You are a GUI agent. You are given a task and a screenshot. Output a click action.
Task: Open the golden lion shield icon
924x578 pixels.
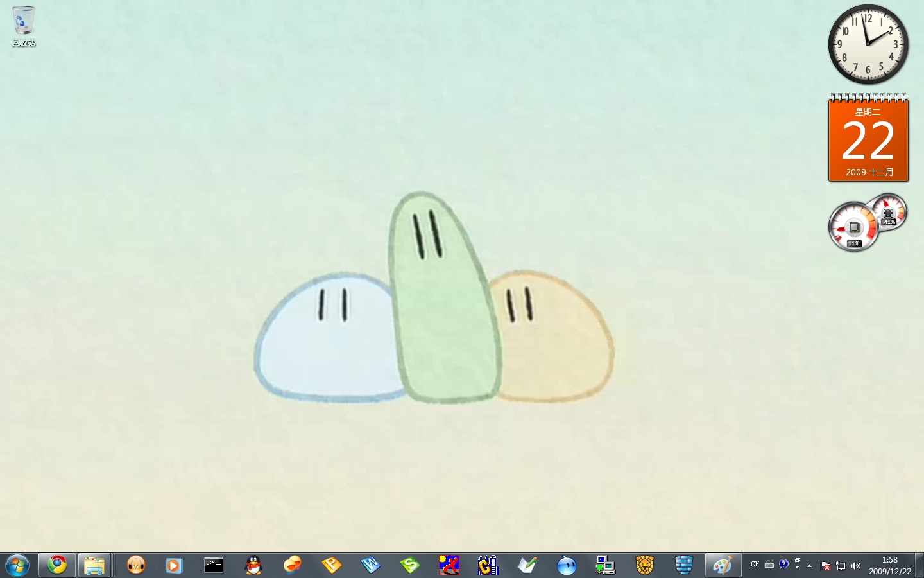644,565
